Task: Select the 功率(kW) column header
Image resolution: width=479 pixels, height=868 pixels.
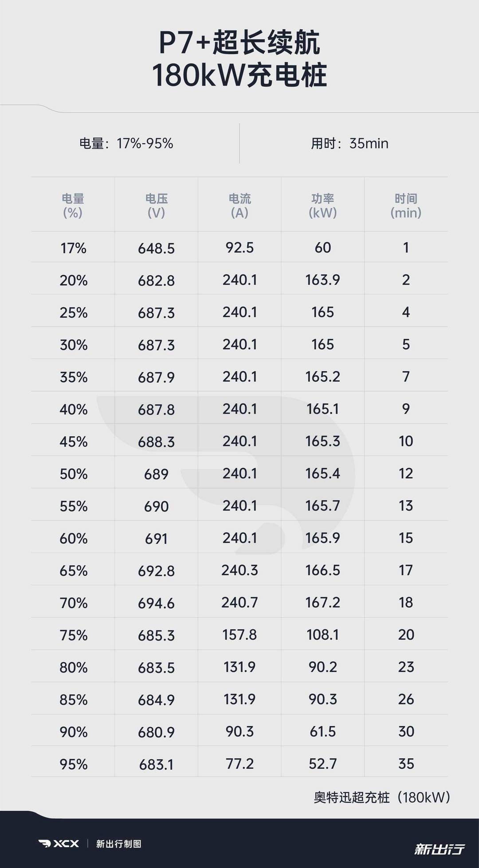Action: coord(322,206)
